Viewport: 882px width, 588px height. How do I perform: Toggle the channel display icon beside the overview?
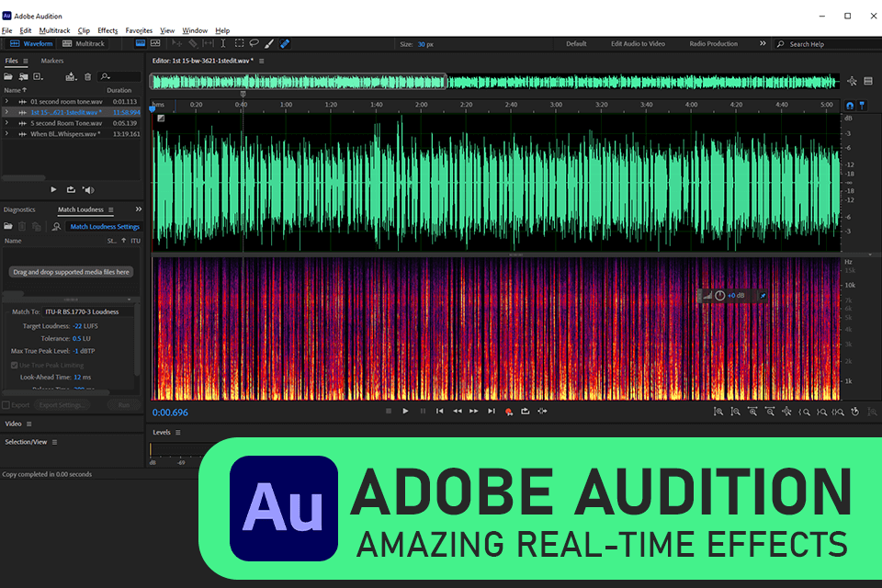[868, 82]
